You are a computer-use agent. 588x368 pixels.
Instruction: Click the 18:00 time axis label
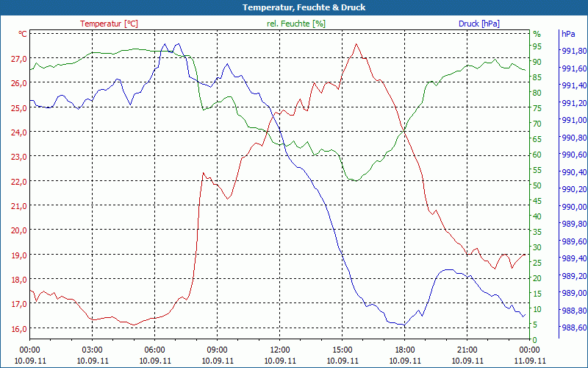405,350
